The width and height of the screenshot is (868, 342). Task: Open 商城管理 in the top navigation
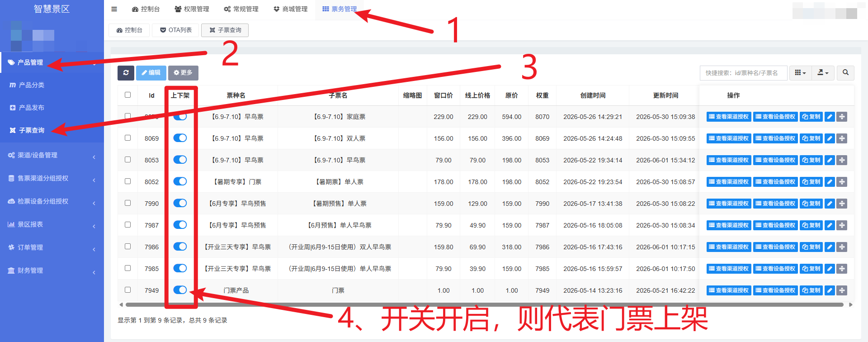(290, 9)
